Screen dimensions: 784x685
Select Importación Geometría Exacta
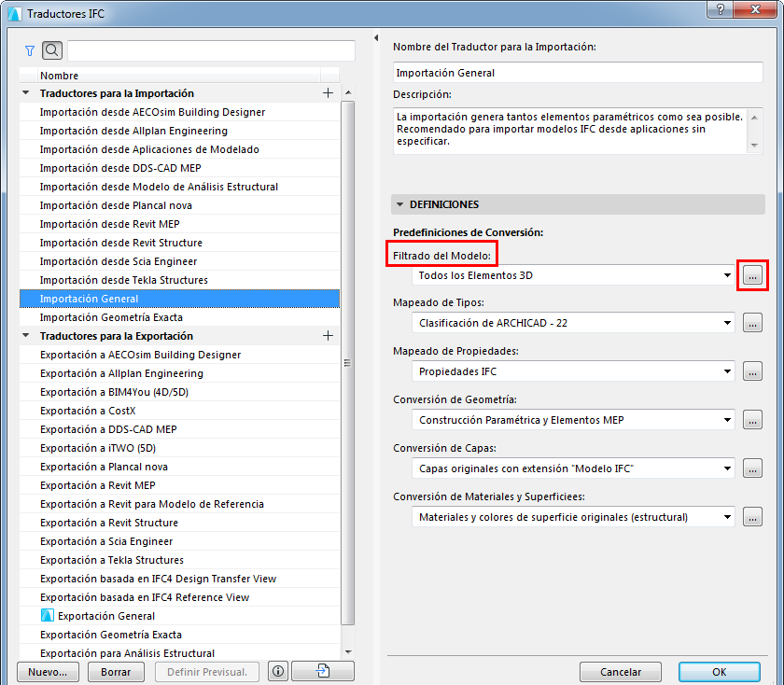[179, 317]
